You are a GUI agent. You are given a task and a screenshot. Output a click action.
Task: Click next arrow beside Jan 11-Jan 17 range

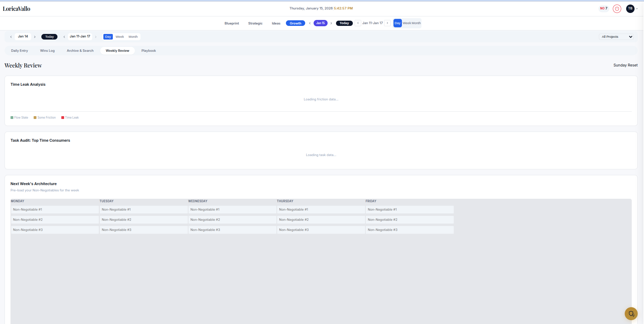(x=388, y=23)
